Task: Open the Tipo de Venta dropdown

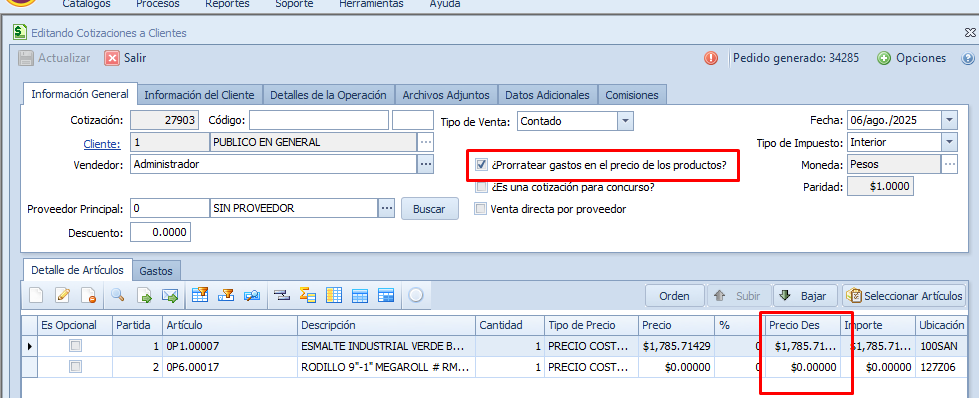Action: pos(626,121)
